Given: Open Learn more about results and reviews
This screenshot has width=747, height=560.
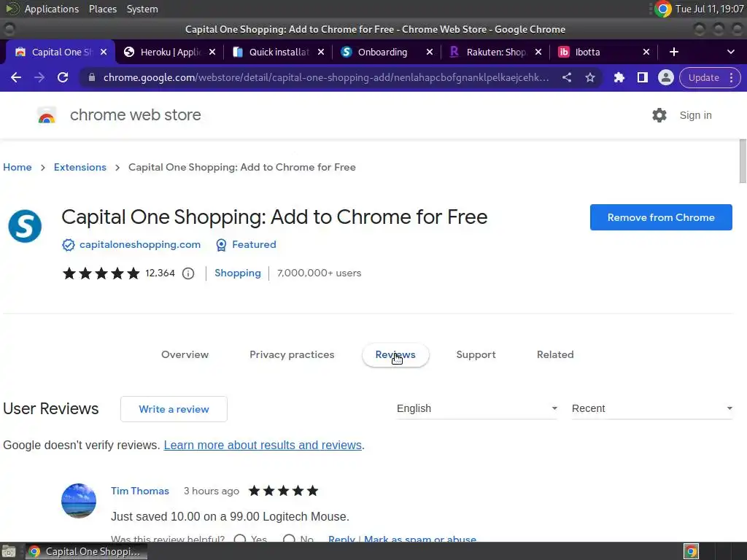Looking at the screenshot, I should (263, 446).
